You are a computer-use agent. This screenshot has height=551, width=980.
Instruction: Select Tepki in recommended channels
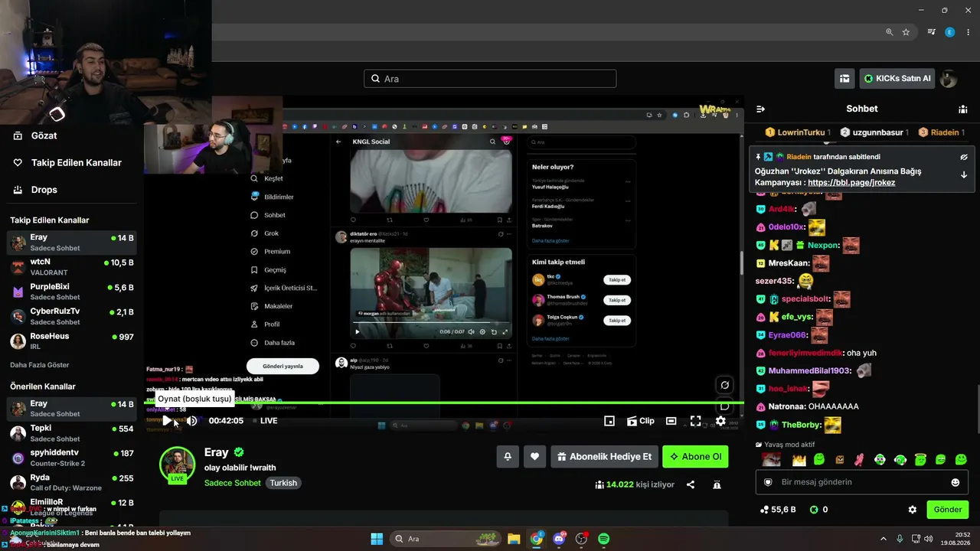[71, 433]
